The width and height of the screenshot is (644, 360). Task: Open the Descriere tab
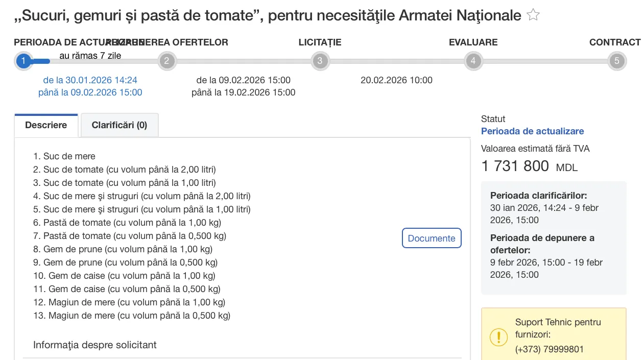(x=46, y=125)
